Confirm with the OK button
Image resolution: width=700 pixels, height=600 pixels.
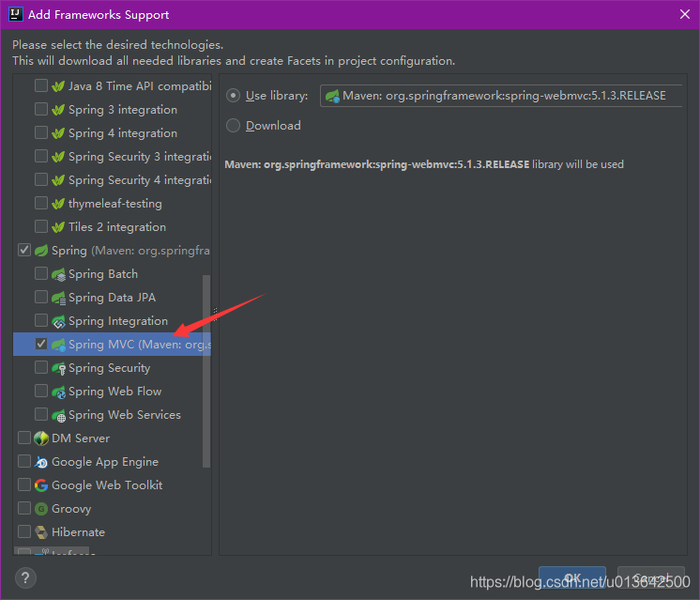pos(571,578)
